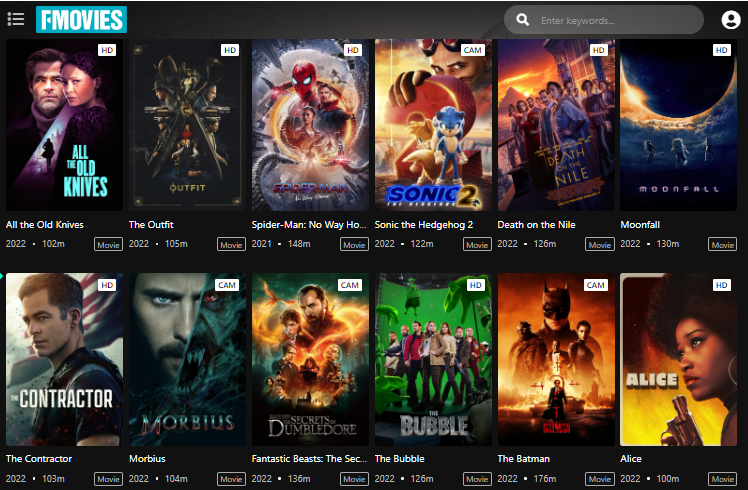
Task: Click '2022 • 176m' under The Batman
Action: pyautogui.click(x=527, y=479)
